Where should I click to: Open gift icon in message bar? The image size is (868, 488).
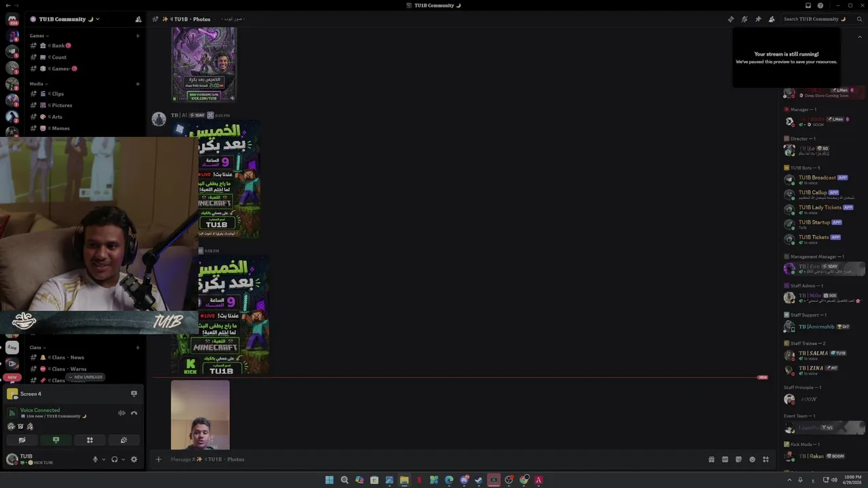click(711, 460)
